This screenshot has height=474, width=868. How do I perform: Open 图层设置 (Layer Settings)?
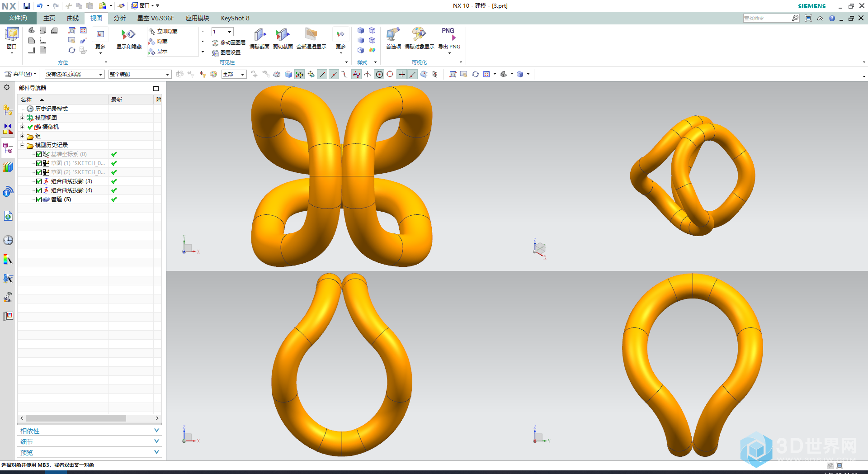click(226, 52)
